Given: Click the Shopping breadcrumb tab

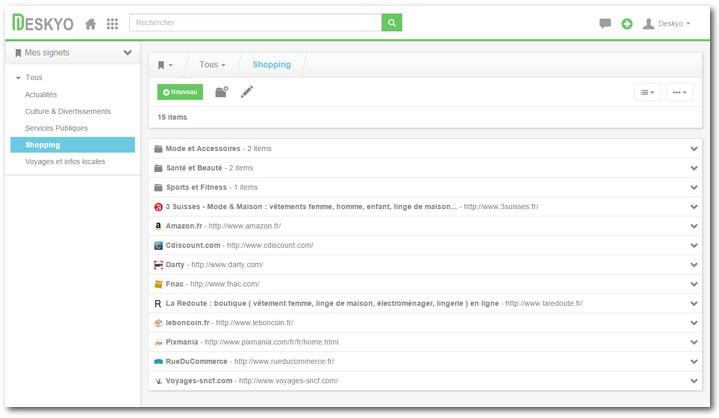Looking at the screenshot, I should tap(271, 65).
